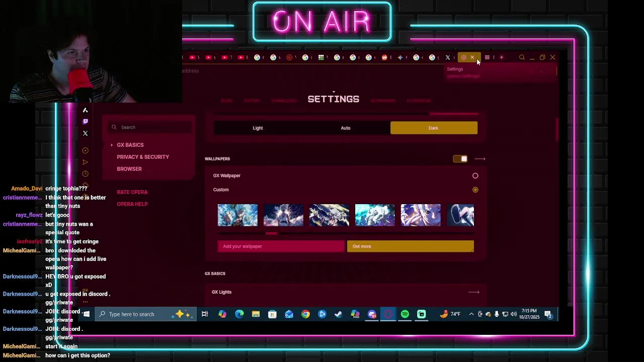Open Windows Start menu
Viewport: 644px width, 362px height.
point(86,314)
